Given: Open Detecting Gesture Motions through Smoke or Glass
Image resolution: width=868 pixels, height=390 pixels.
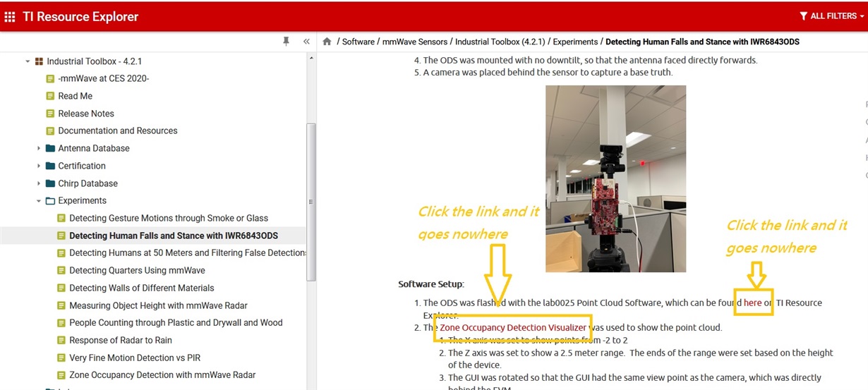Looking at the screenshot, I should pyautogui.click(x=169, y=218).
